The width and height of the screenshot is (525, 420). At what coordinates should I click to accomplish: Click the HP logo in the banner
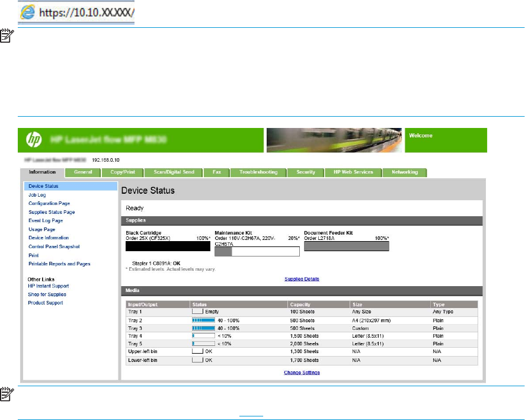point(34,140)
